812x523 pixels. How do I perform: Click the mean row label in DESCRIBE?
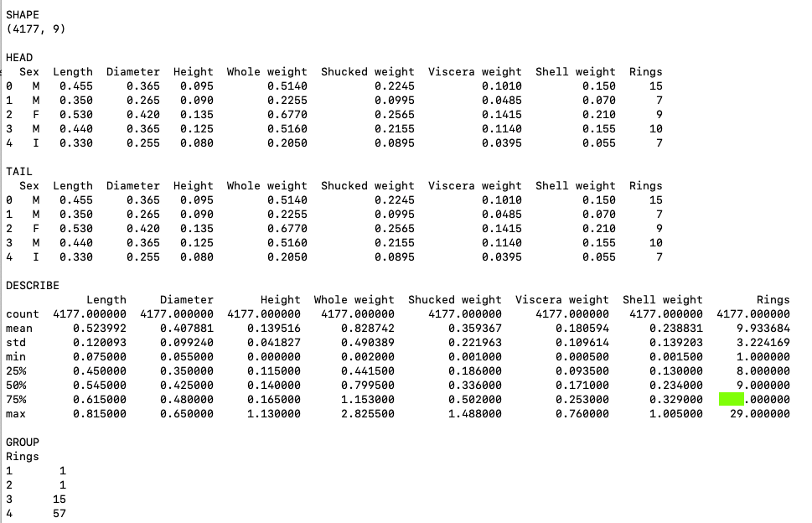click(x=19, y=329)
